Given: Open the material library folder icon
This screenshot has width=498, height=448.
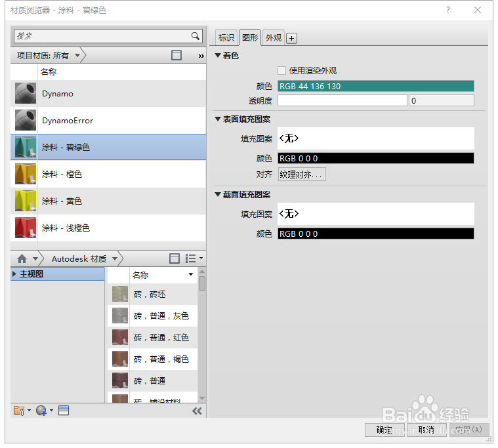Looking at the screenshot, I should coord(20,411).
